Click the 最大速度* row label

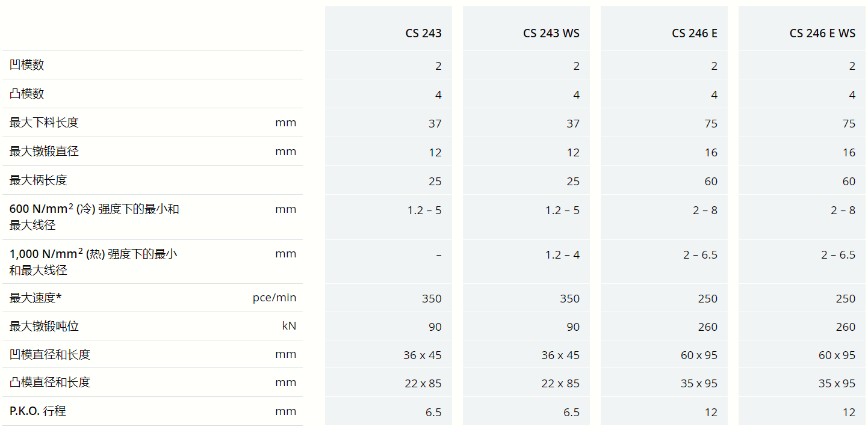(36, 298)
